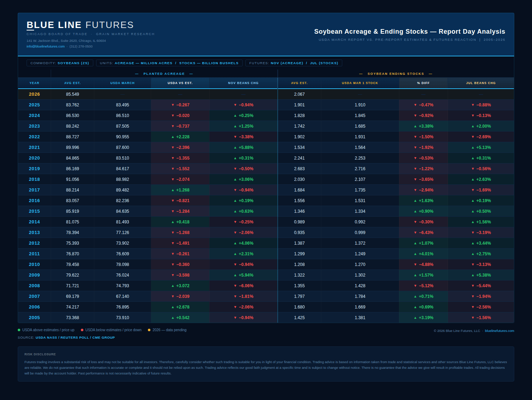Click the green legend dot for USDA above estimates

(19, 330)
